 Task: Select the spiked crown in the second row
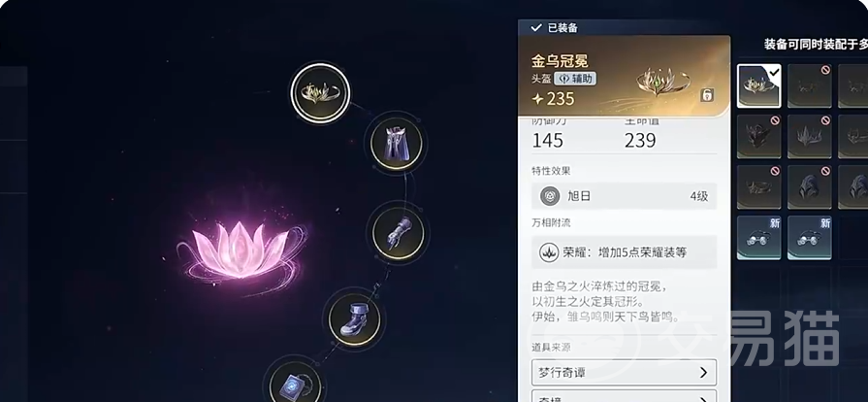(809, 136)
